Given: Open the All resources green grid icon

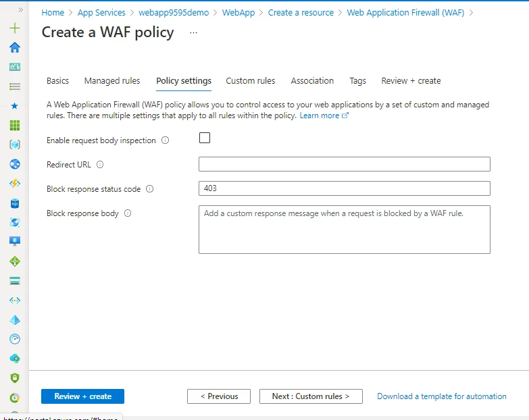Looking at the screenshot, I should [x=15, y=126].
